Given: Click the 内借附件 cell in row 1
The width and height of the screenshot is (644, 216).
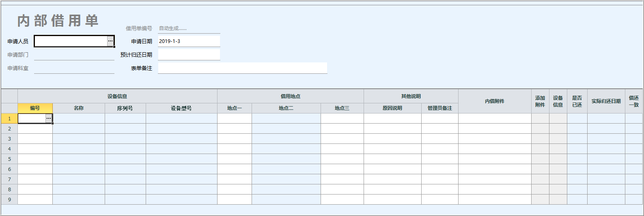Looking at the screenshot, I should pyautogui.click(x=495, y=118).
